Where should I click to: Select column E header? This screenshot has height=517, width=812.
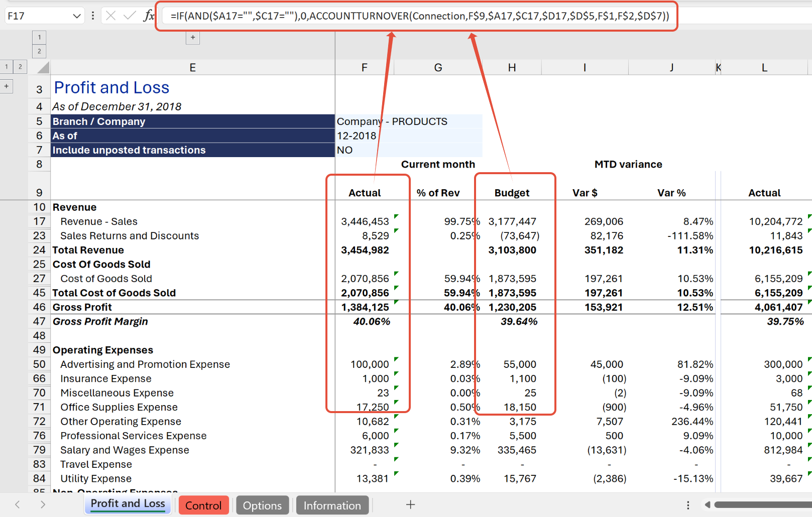(193, 68)
